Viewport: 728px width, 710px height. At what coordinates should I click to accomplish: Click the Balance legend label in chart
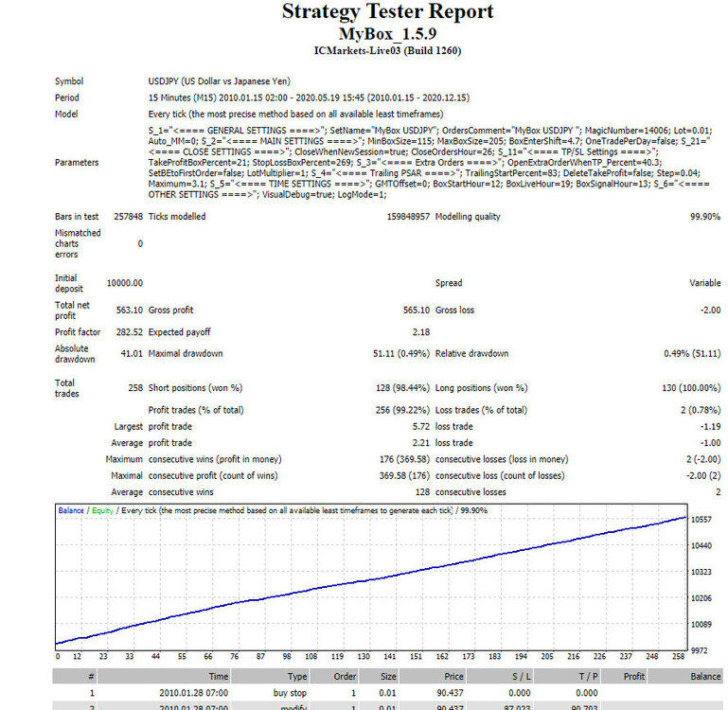71,510
